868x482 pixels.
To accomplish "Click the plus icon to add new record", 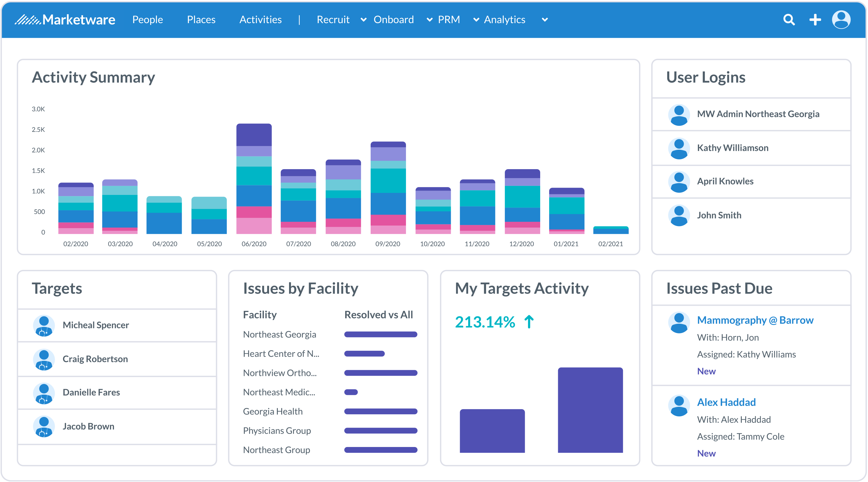I will [x=815, y=20].
